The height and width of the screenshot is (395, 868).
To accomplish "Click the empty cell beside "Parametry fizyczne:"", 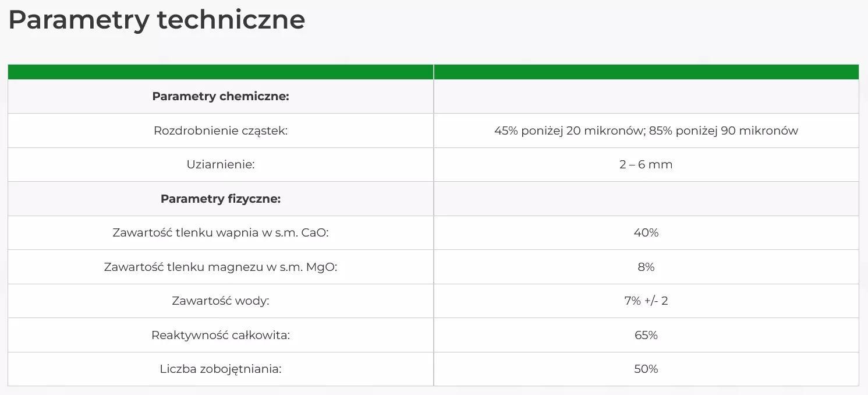I will point(646,199).
